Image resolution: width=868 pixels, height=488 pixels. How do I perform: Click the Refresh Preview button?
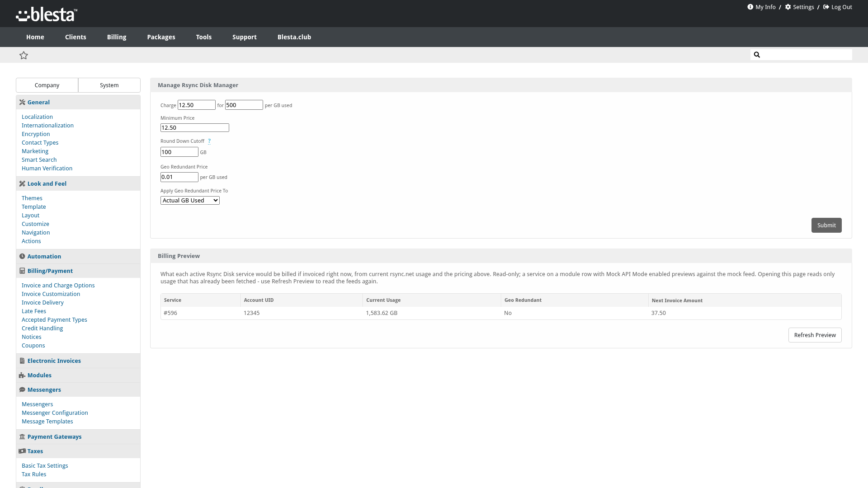click(x=815, y=335)
